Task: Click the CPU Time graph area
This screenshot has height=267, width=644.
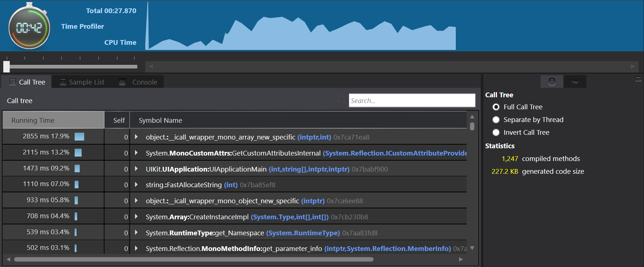Action: point(300,25)
